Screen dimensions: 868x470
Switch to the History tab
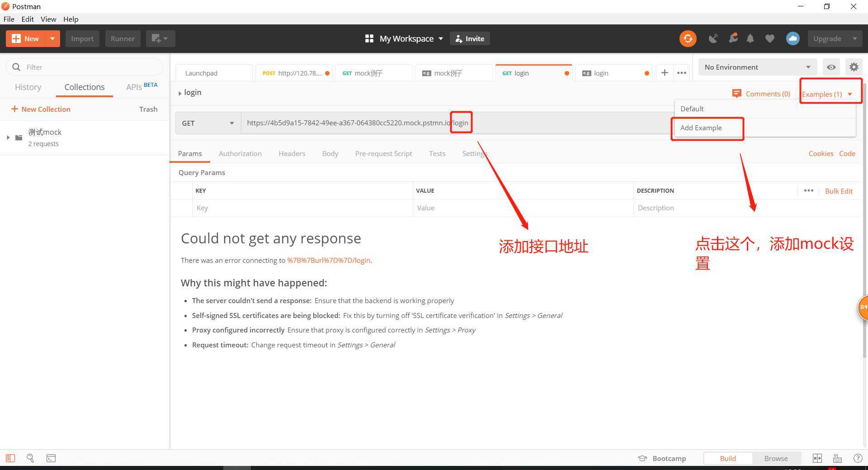pos(28,87)
